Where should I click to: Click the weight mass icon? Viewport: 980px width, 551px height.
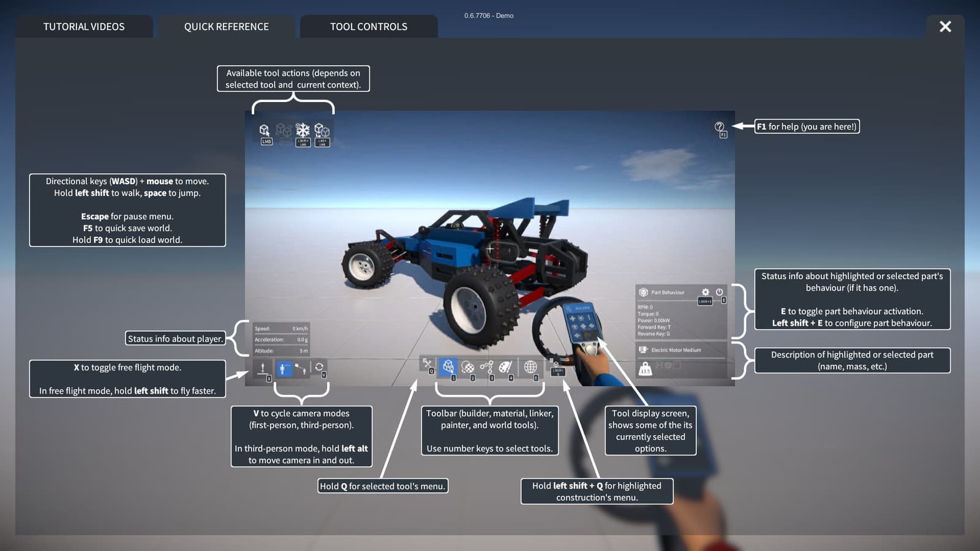pyautogui.click(x=645, y=368)
